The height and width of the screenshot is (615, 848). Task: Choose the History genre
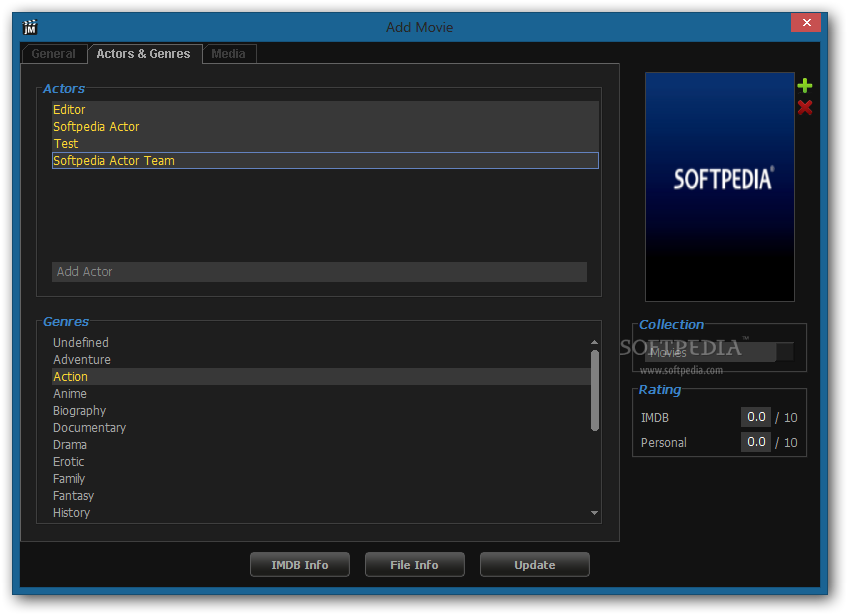click(x=321, y=513)
